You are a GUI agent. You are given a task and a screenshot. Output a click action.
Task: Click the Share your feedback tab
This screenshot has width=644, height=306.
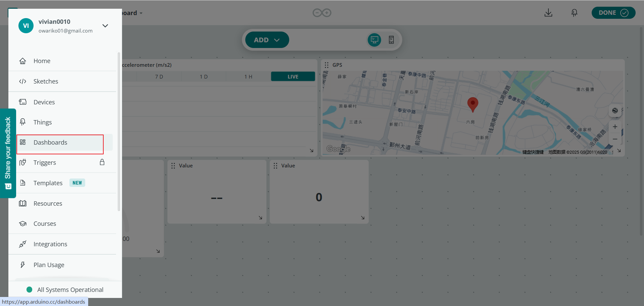coord(8,153)
